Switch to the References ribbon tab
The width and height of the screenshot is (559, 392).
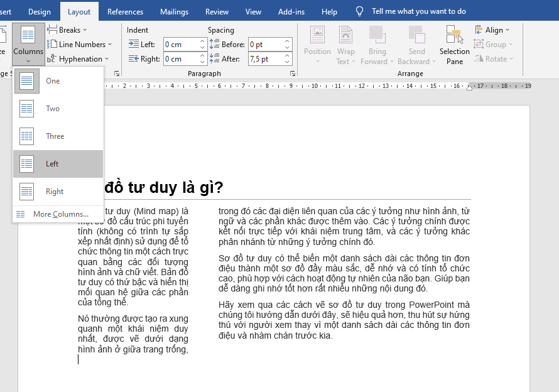[125, 11]
